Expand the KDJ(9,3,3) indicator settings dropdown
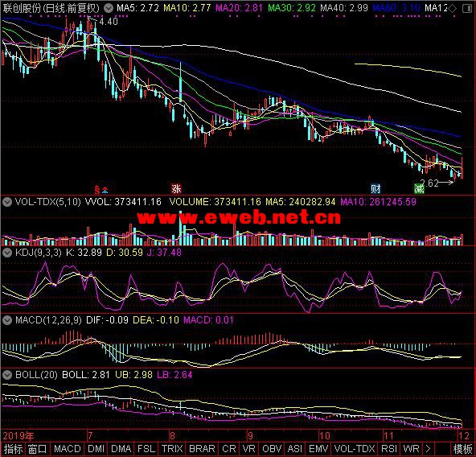This screenshot has height=457, width=476. (7, 253)
